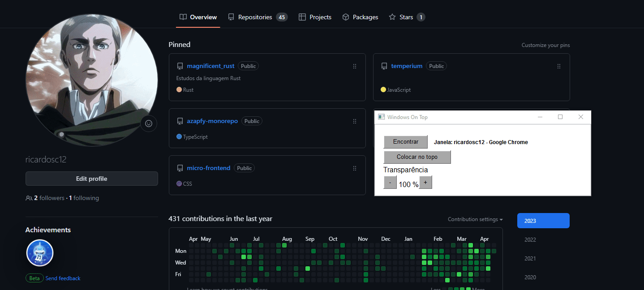Open the Stars tab
The image size is (644, 290).
[407, 17]
